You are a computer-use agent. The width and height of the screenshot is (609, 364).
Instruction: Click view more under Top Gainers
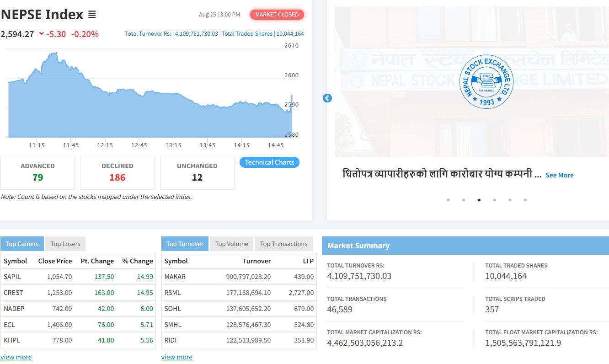tap(16, 357)
